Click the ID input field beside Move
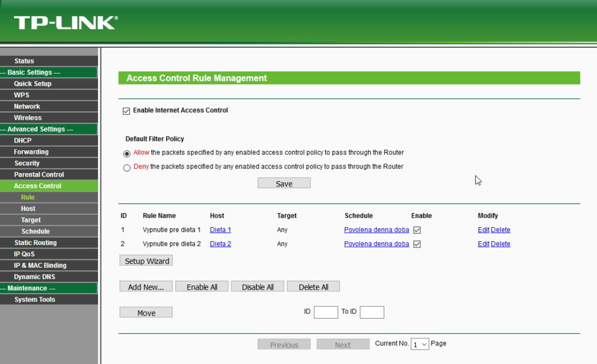Screen dimensions: 597x364 coord(326,312)
